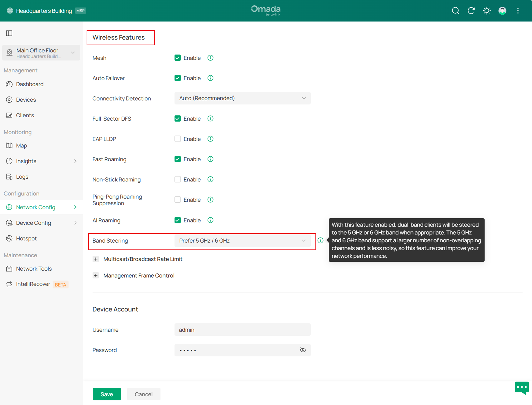Expand Multicast/Broadcast Rate Limit section
The height and width of the screenshot is (405, 532).
tap(96, 259)
